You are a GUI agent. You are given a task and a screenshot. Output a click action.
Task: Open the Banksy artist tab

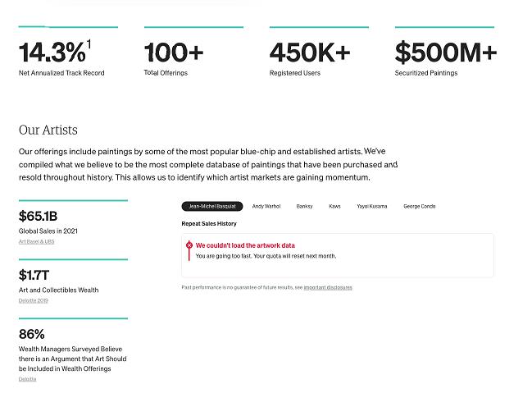click(304, 207)
